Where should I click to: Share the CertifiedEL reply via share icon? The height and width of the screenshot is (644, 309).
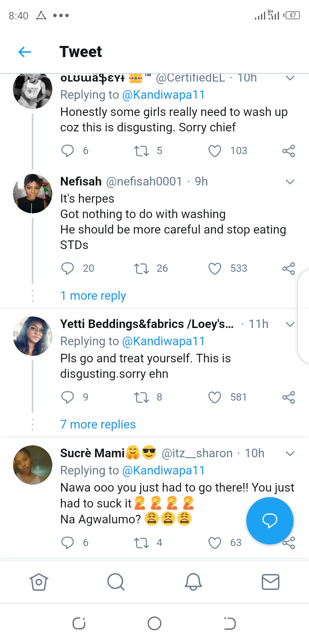point(288,151)
